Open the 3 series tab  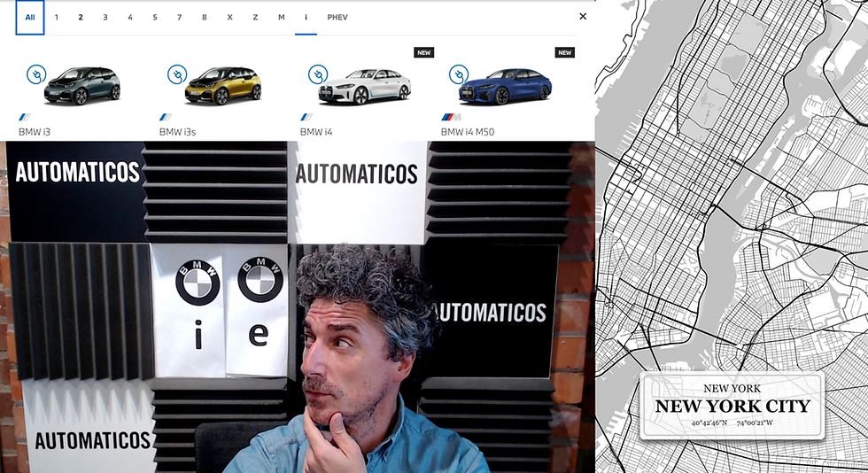point(105,17)
